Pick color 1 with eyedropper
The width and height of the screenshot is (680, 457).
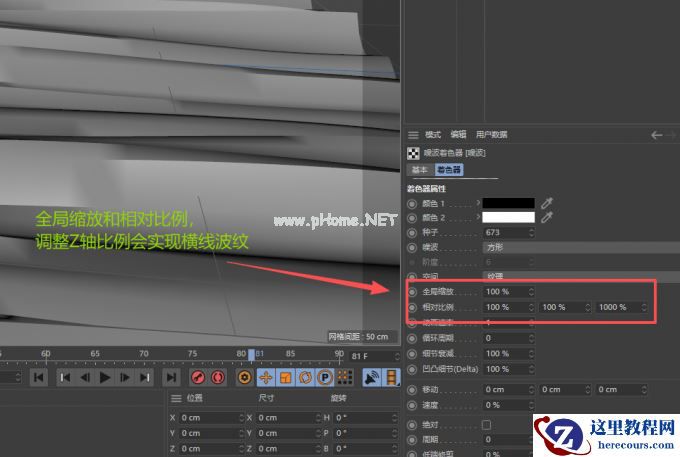[547, 202]
